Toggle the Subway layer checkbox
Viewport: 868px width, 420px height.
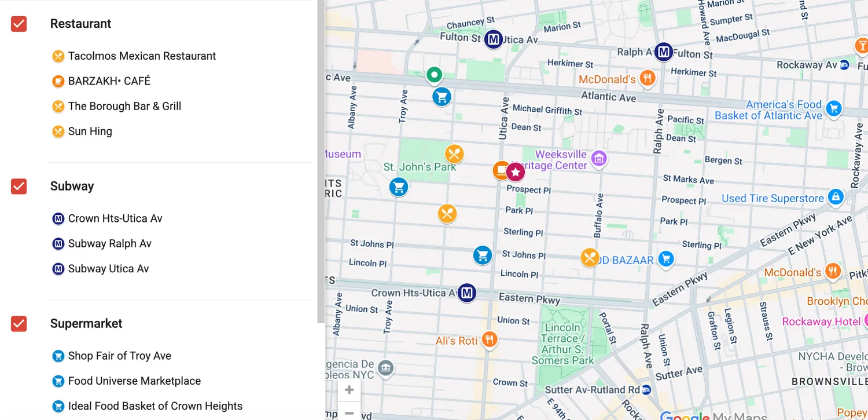[x=19, y=186]
